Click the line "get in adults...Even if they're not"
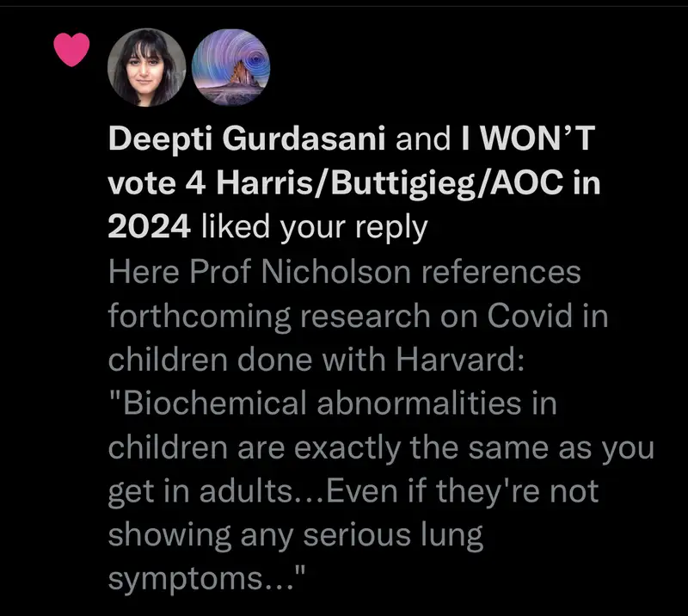The image size is (688, 616). [353, 490]
